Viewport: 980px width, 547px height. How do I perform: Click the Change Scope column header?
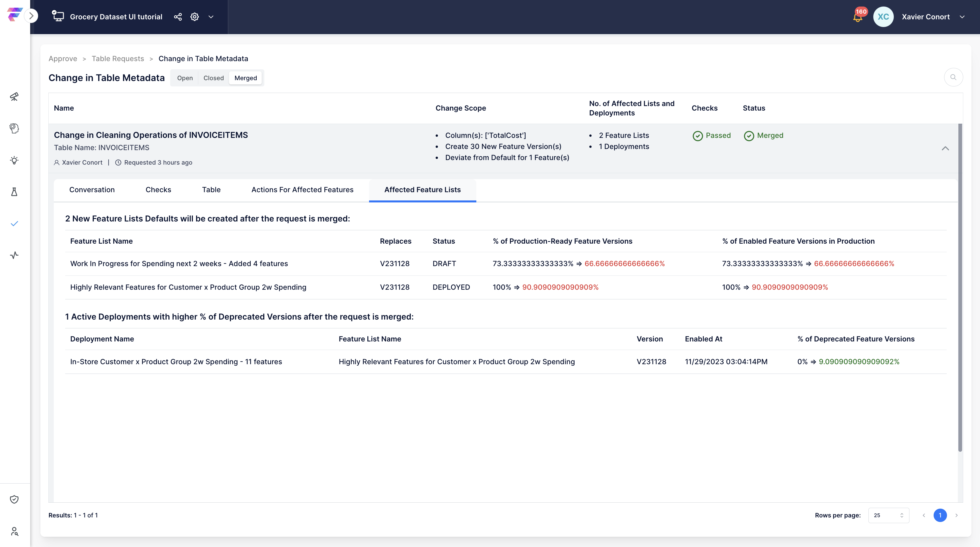pyautogui.click(x=461, y=108)
